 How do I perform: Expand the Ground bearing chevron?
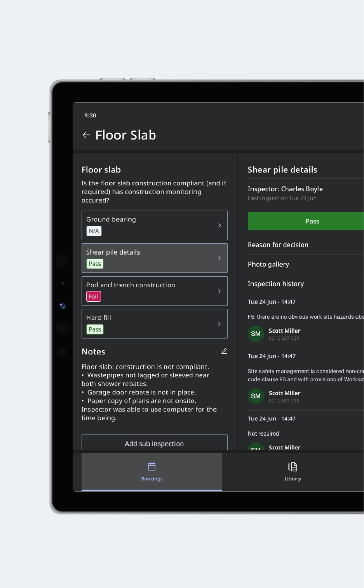click(219, 225)
